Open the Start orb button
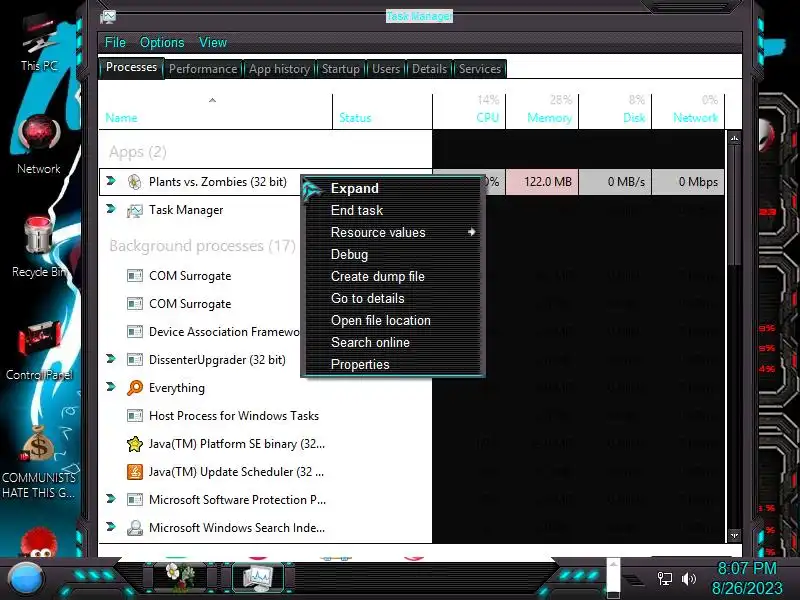The width and height of the screenshot is (800, 600). [26, 580]
